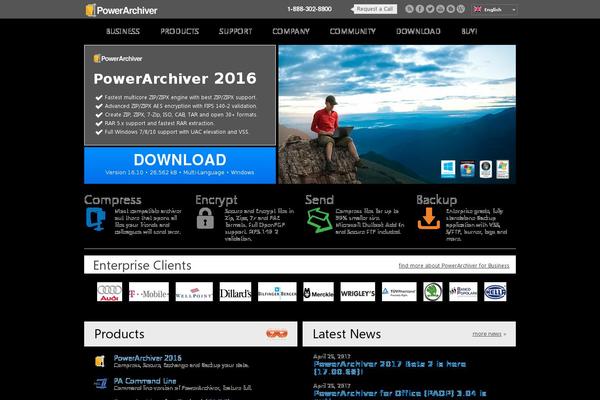Image resolution: width=600 pixels, height=400 pixels.
Task: Click the padlock Encrypt icon
Action: click(205, 218)
